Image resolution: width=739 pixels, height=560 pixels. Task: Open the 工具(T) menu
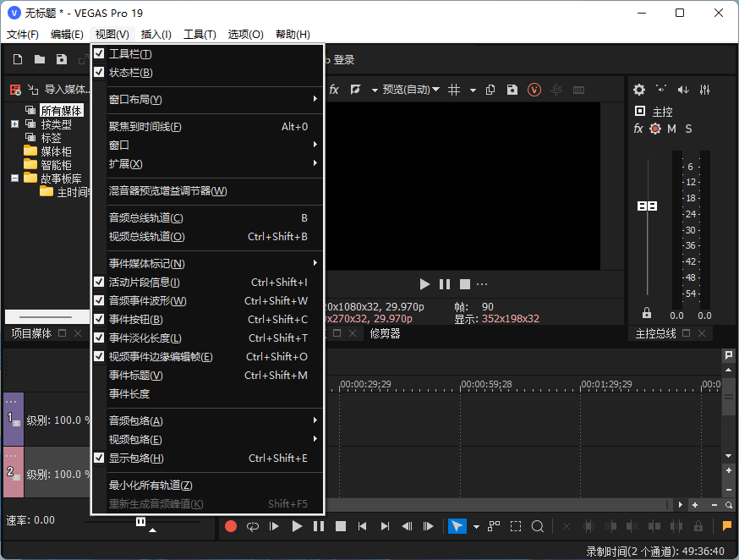pyautogui.click(x=200, y=35)
